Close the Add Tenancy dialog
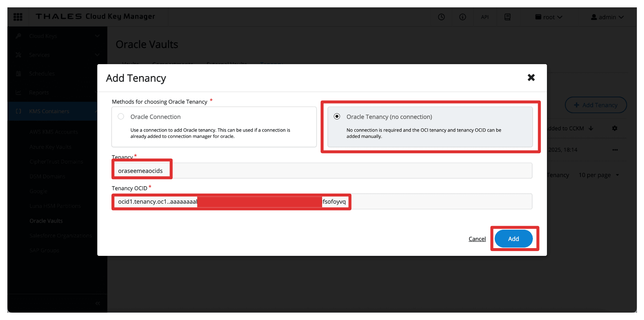The width and height of the screenshot is (644, 320). pyautogui.click(x=531, y=77)
